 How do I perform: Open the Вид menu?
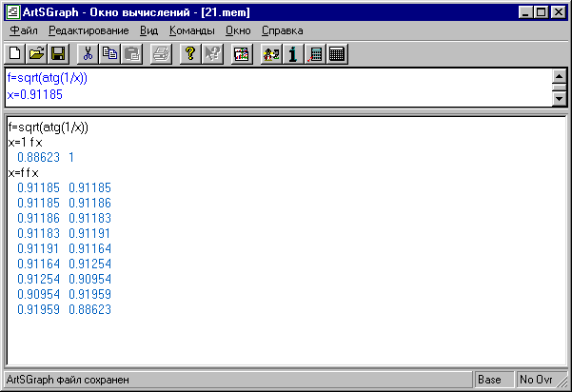pos(148,31)
